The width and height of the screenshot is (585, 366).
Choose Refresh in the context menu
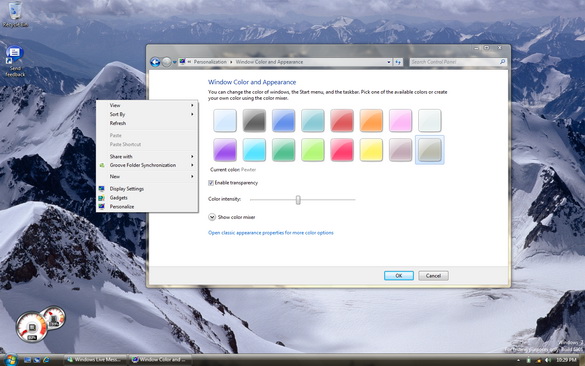147,123
